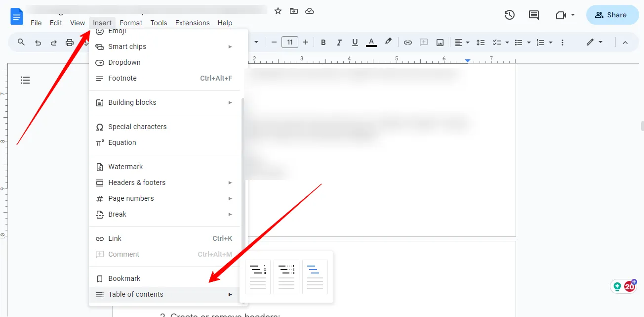Open version history
Viewport: 644px width, 317px height.
point(509,15)
